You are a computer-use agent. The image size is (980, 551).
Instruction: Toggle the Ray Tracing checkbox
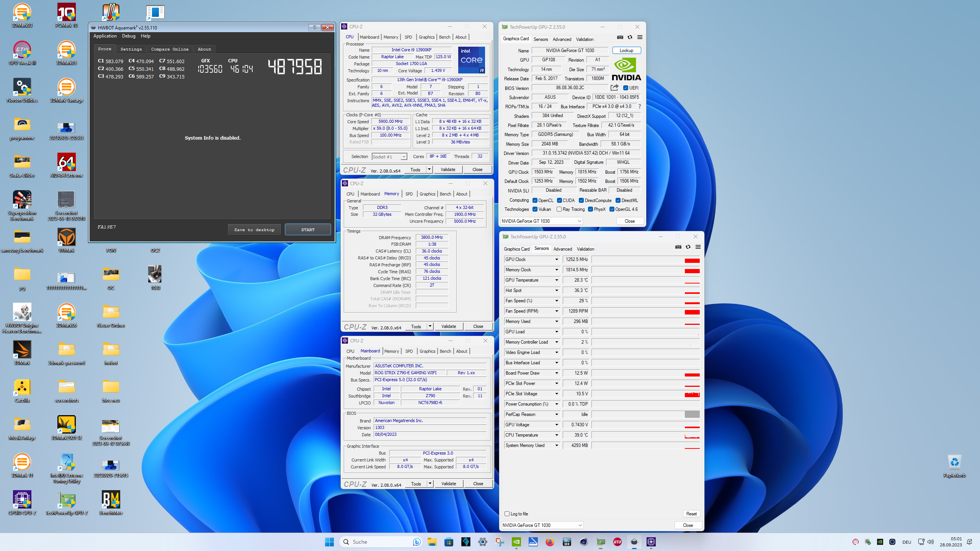click(x=559, y=209)
